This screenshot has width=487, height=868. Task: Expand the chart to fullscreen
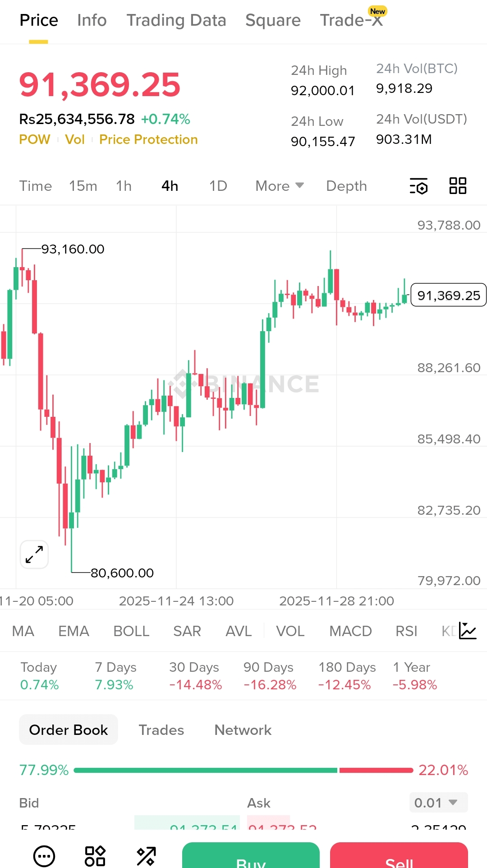[x=33, y=554]
